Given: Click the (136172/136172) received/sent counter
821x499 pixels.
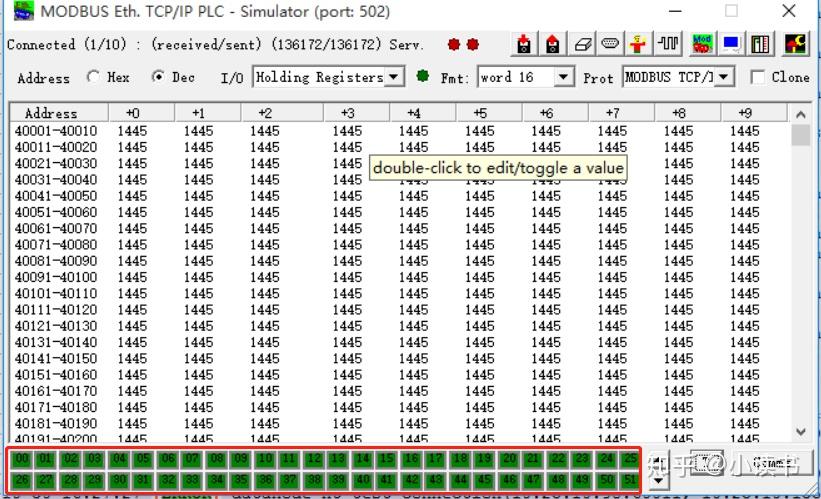Looking at the screenshot, I should point(326,45).
